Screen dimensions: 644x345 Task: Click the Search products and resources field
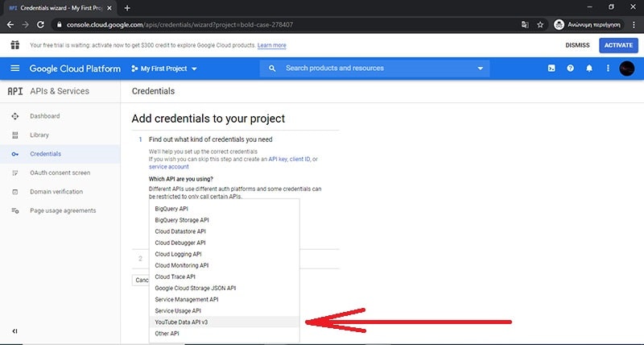(370, 69)
